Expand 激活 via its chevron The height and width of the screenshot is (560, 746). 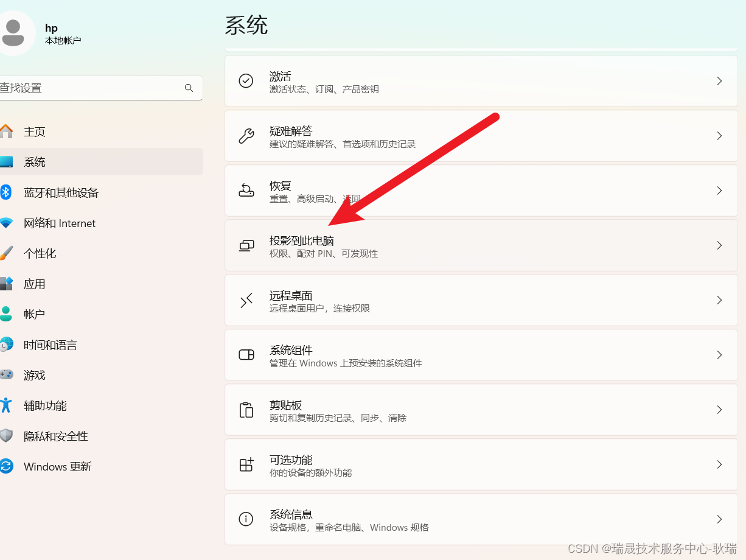click(719, 81)
